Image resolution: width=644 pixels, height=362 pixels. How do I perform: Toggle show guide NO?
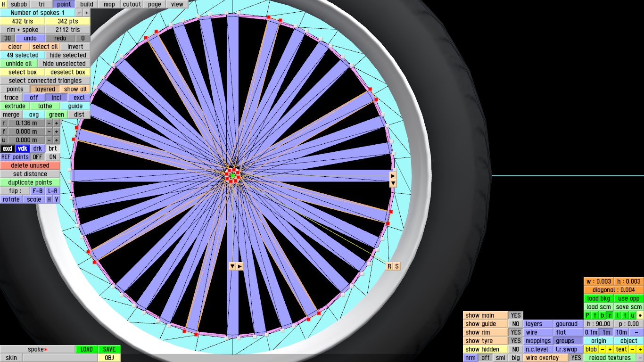click(x=516, y=324)
